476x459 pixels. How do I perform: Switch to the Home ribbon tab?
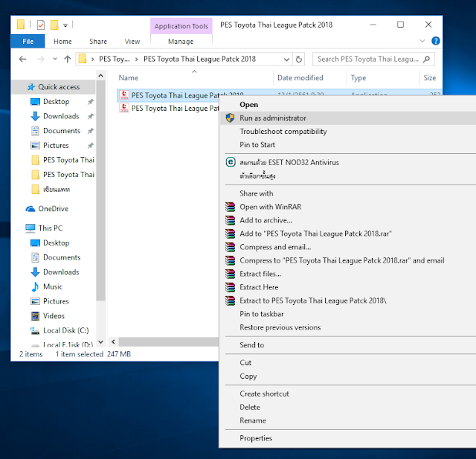62,41
